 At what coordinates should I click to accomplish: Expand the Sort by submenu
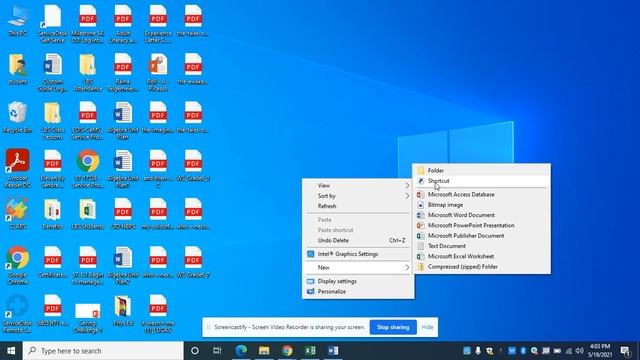tap(358, 196)
